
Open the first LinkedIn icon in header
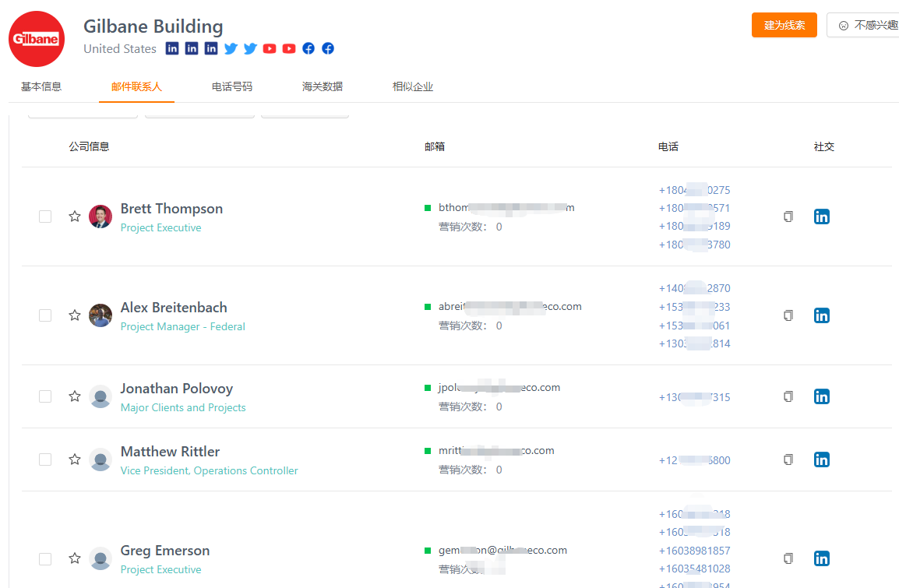click(x=172, y=49)
